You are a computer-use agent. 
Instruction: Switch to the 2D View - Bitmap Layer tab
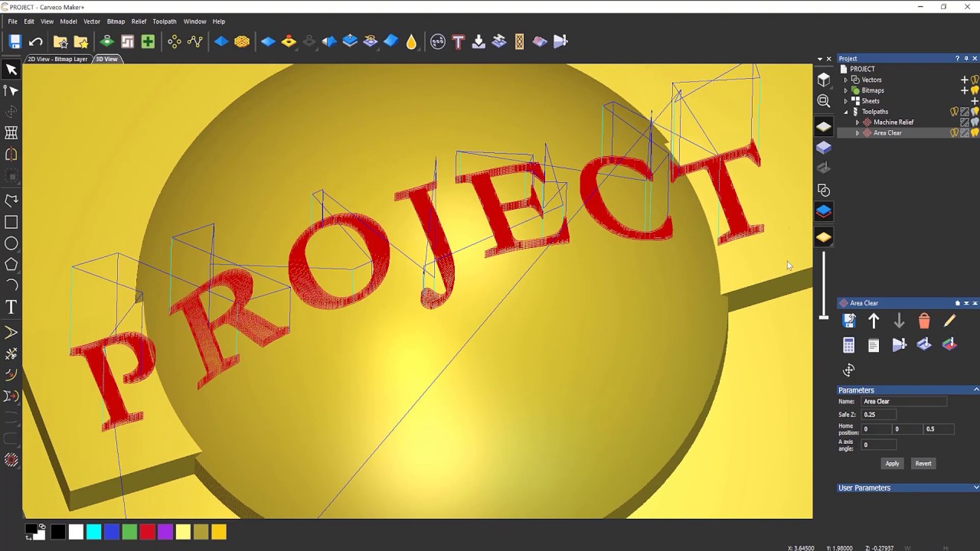[57, 59]
